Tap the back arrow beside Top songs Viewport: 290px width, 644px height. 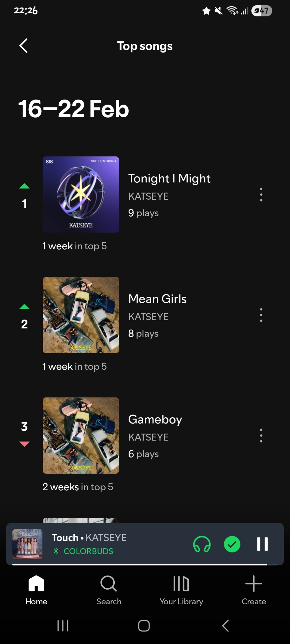[x=24, y=46]
